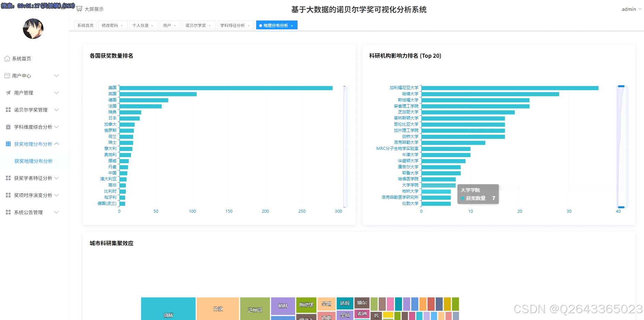This screenshot has width=644, height=320.
Task: Click the 达拉 treemap block
Action: tap(345, 303)
